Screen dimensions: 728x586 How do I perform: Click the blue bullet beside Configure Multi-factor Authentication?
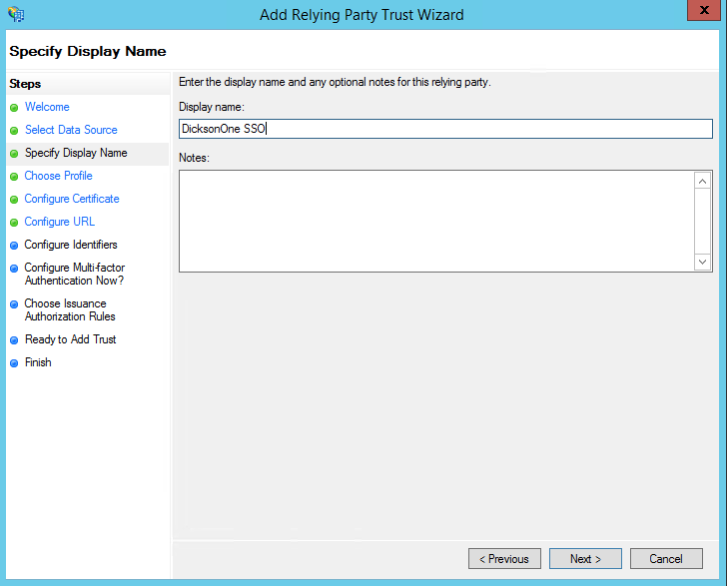(x=14, y=269)
